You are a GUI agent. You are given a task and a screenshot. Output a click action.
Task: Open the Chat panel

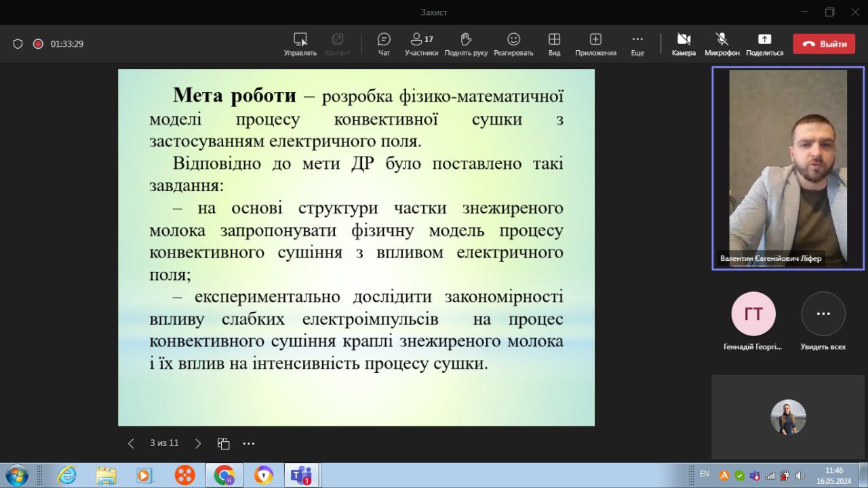coord(384,44)
